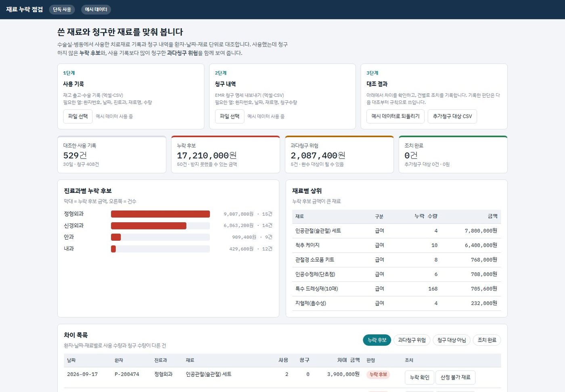Click the 신경외과 bar in the chart
The height and width of the screenshot is (392, 565).
(x=149, y=226)
